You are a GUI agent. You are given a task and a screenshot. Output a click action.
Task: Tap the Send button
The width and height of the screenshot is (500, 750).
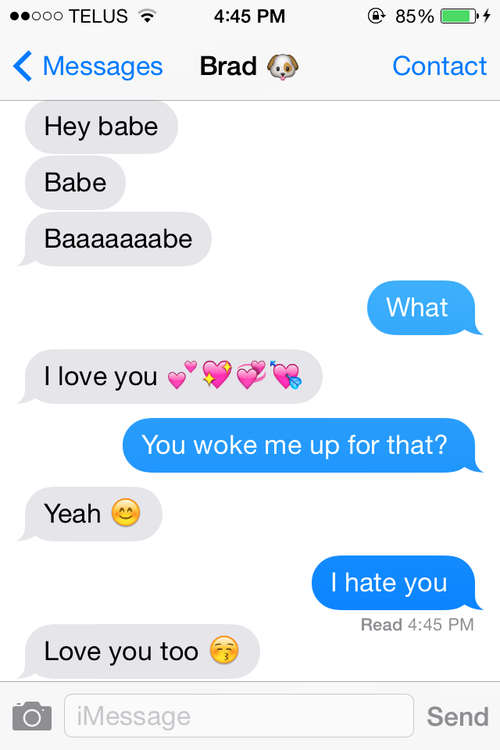(457, 716)
